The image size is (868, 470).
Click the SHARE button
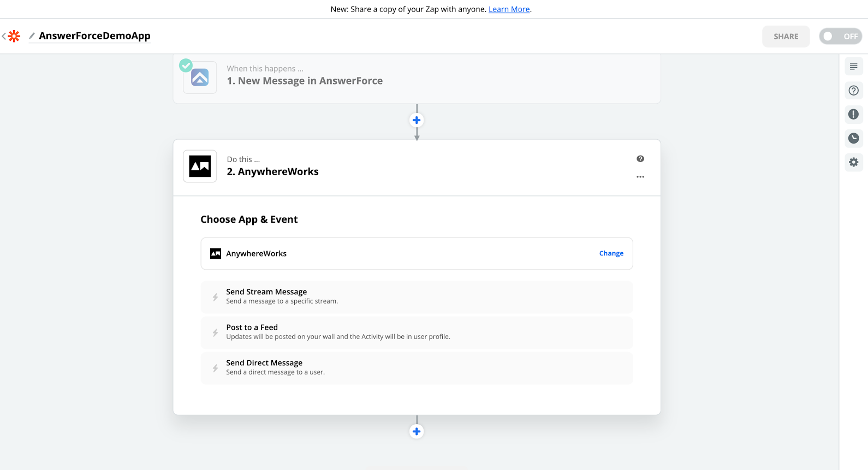[786, 37]
